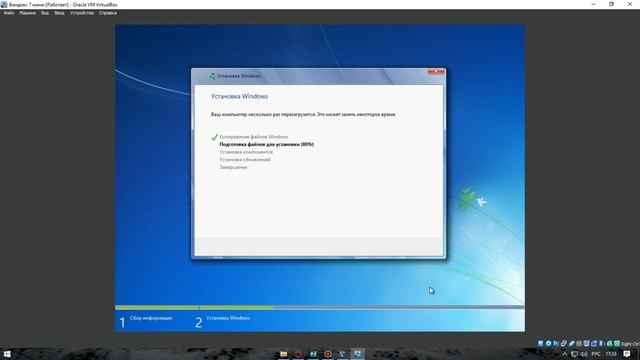
Task: Click the optical disc indicator in status bar
Action: 548,344
